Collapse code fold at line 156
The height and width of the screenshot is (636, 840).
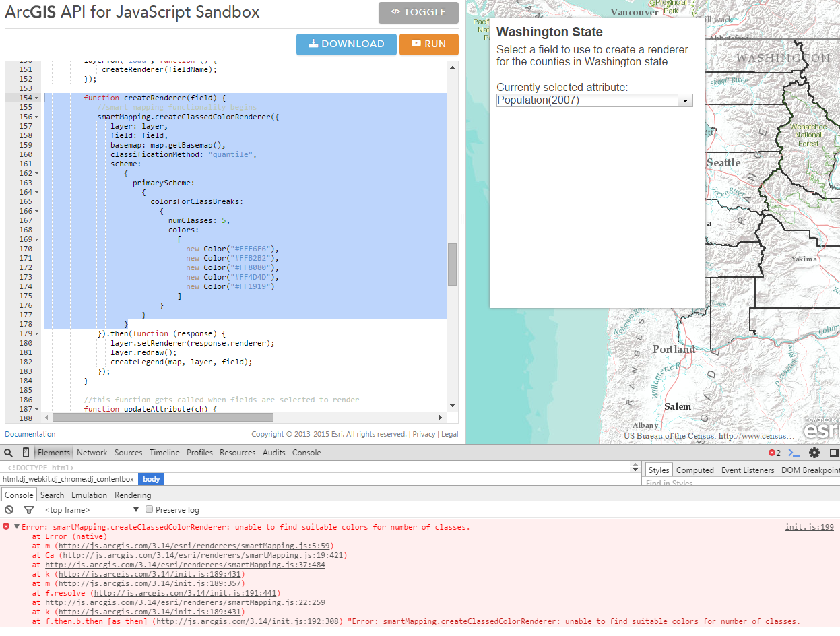(x=36, y=117)
